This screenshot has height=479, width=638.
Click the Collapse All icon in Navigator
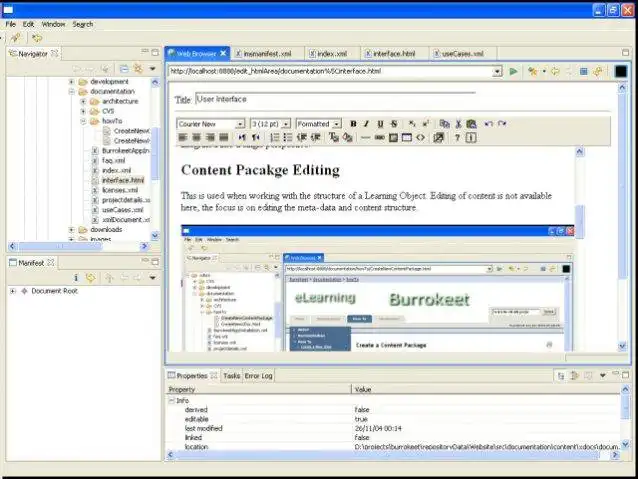(x=124, y=69)
